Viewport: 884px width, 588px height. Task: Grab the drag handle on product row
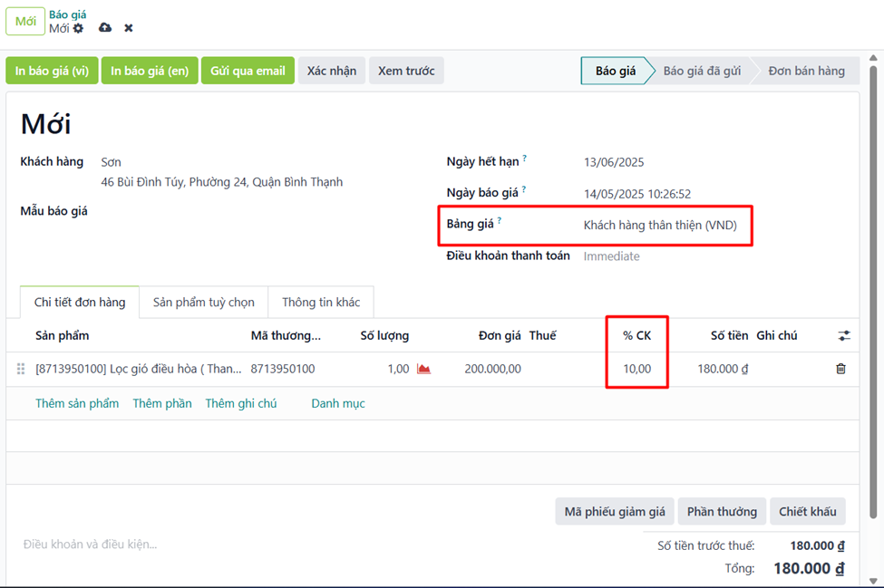[21, 369]
